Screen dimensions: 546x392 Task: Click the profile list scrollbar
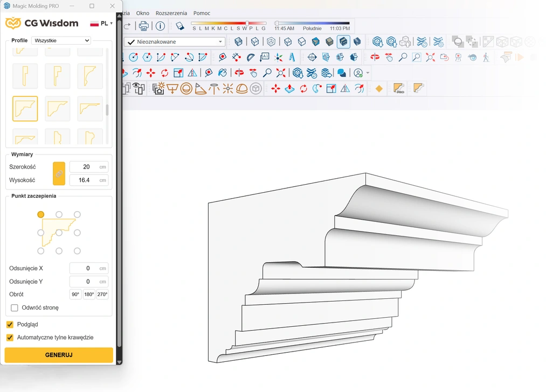(x=107, y=110)
